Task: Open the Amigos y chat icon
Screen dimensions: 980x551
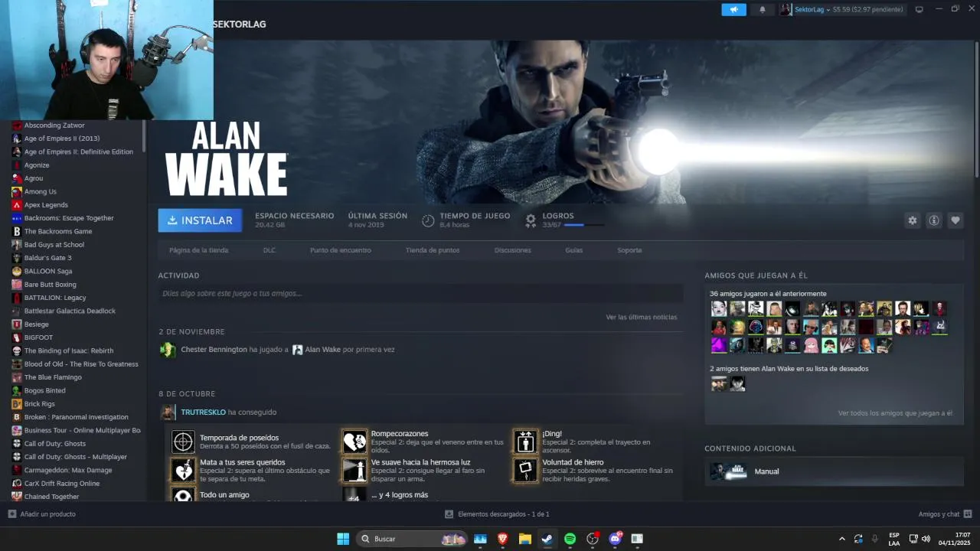Action: click(968, 514)
